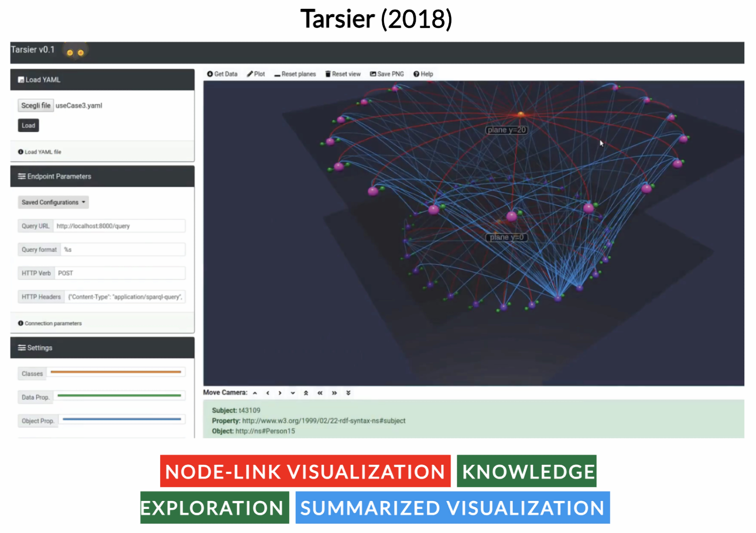Image resolution: width=756 pixels, height=533 pixels.
Task: Click the Query URL input field
Action: (119, 226)
